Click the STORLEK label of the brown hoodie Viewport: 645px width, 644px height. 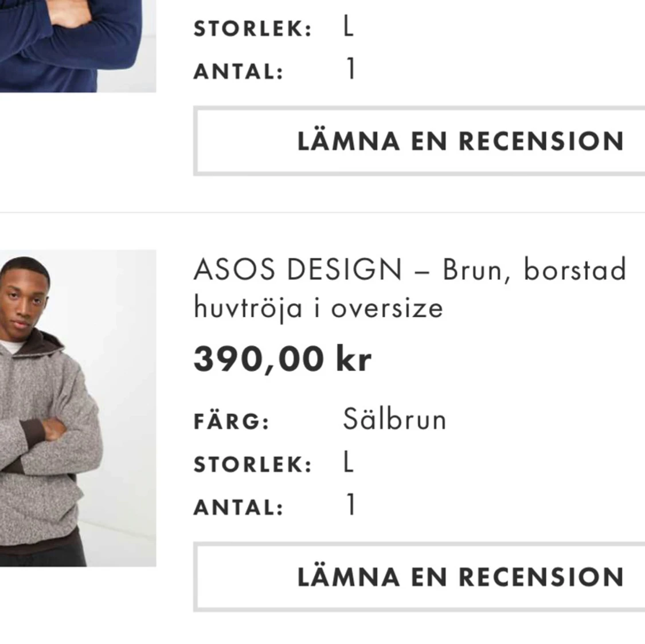[x=252, y=462]
